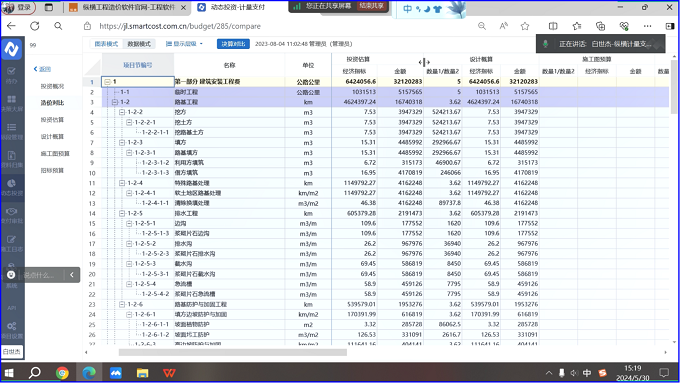This screenshot has height=383, width=680.
Task: Collapse tree node 1-2-4 特殊路基处理
Action: 122,183
